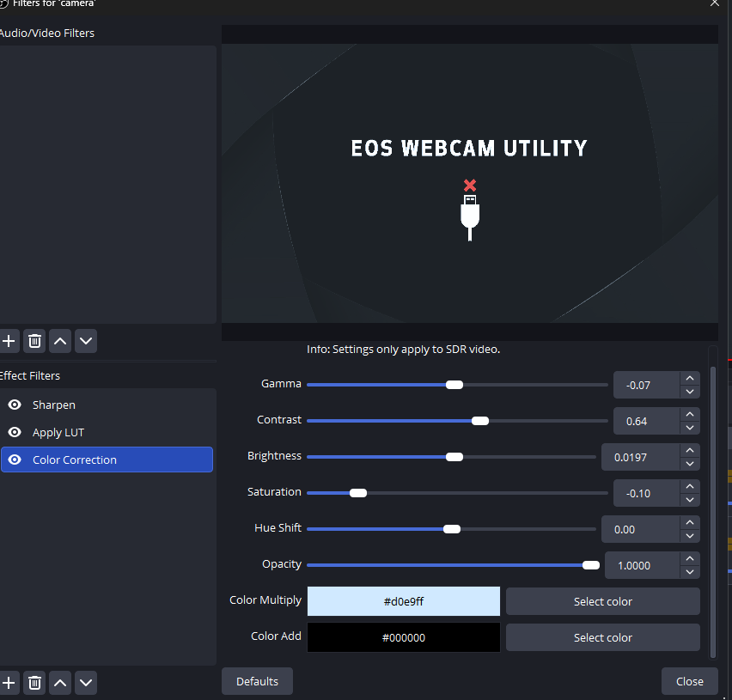Hide the Sharpen filter
Screen dimensions: 732x700
pos(15,405)
